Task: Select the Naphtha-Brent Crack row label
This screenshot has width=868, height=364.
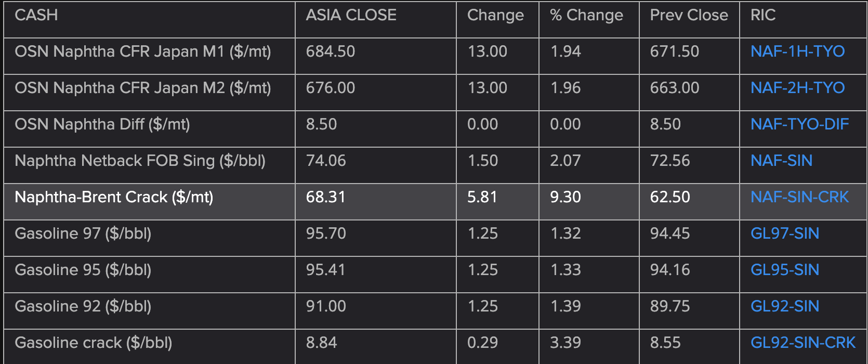Action: pyautogui.click(x=114, y=197)
